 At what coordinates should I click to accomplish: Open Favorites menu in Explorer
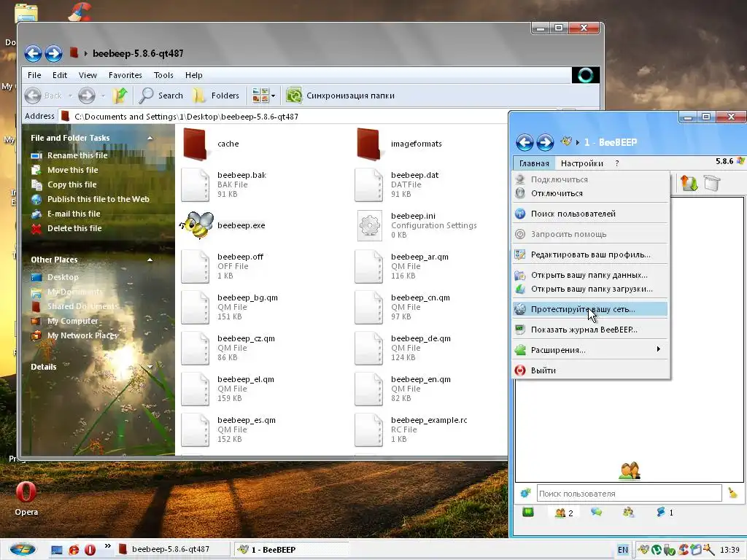125,75
